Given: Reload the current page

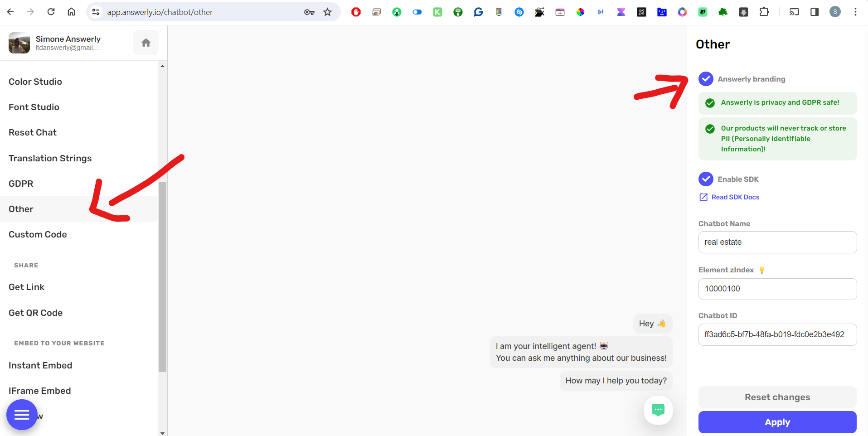Looking at the screenshot, I should 51,12.
